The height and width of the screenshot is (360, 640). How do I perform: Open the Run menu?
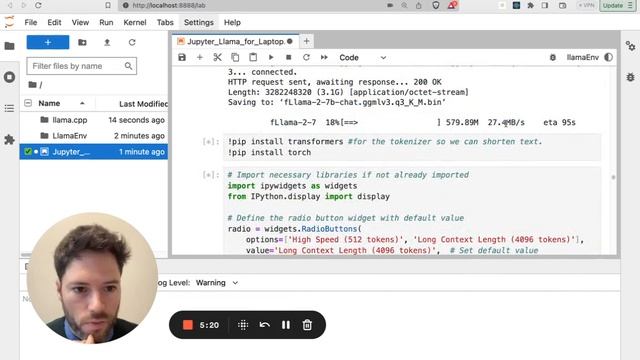point(106,22)
